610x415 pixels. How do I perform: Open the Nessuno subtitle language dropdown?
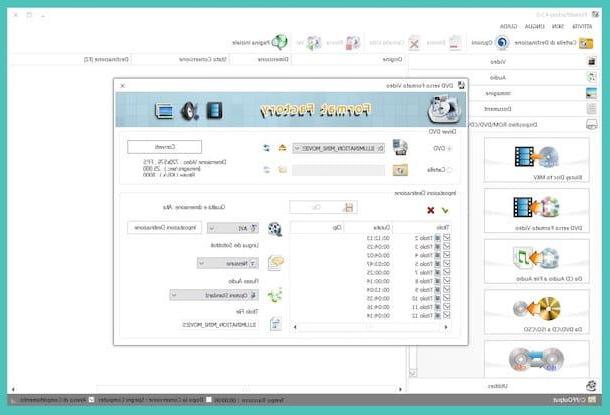pos(228,263)
